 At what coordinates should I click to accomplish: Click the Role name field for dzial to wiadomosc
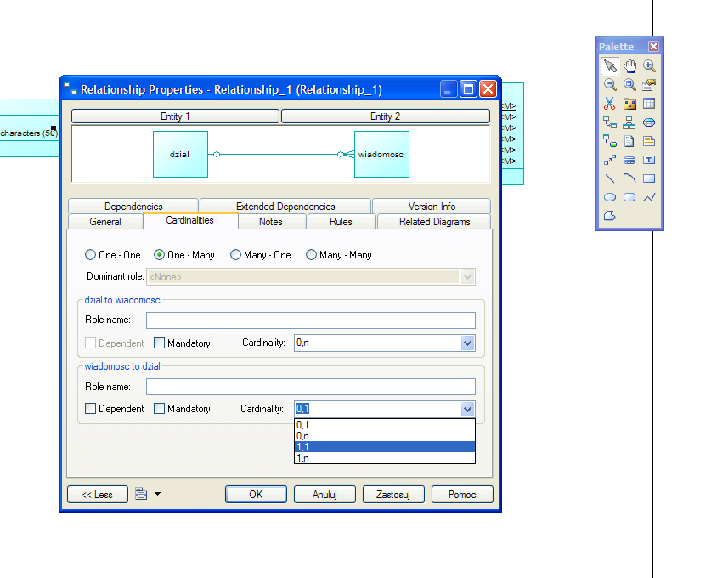pyautogui.click(x=311, y=320)
